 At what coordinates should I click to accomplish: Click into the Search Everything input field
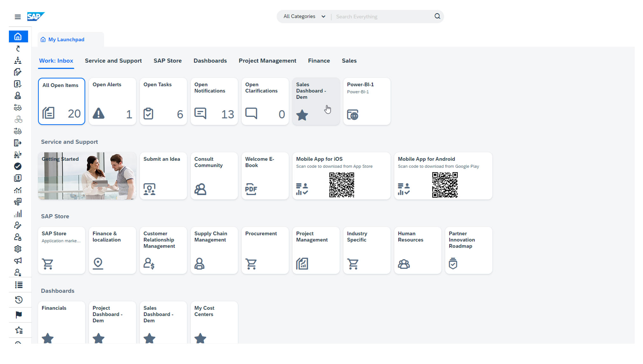384,16
